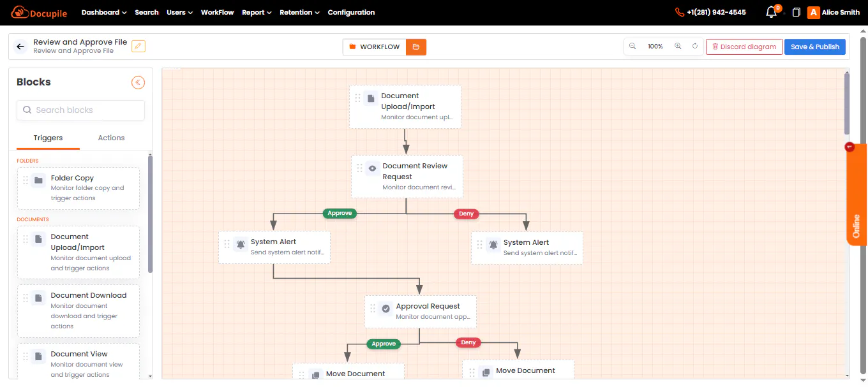Image resolution: width=868 pixels, height=387 pixels.
Task: Click the Review and Approve File title
Action: (x=80, y=42)
